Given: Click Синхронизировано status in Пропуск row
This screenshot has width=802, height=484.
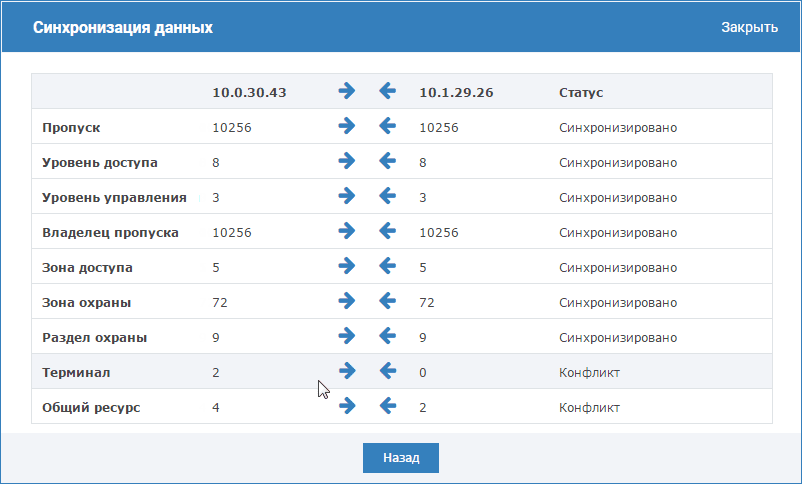Looking at the screenshot, I should pos(618,128).
